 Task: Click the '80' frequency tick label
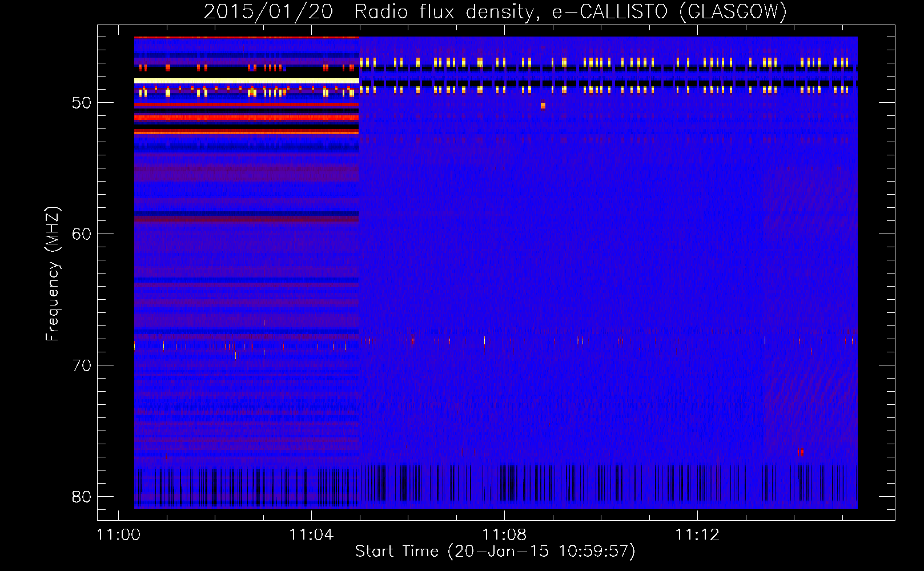coord(82,497)
